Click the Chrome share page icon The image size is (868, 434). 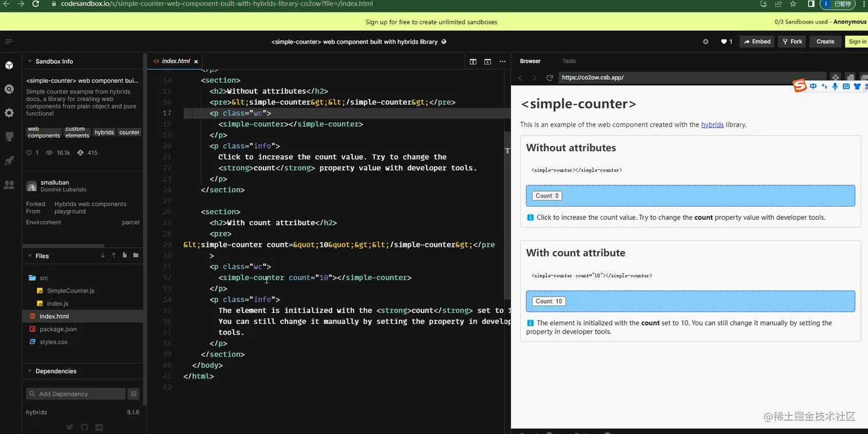point(778,3)
